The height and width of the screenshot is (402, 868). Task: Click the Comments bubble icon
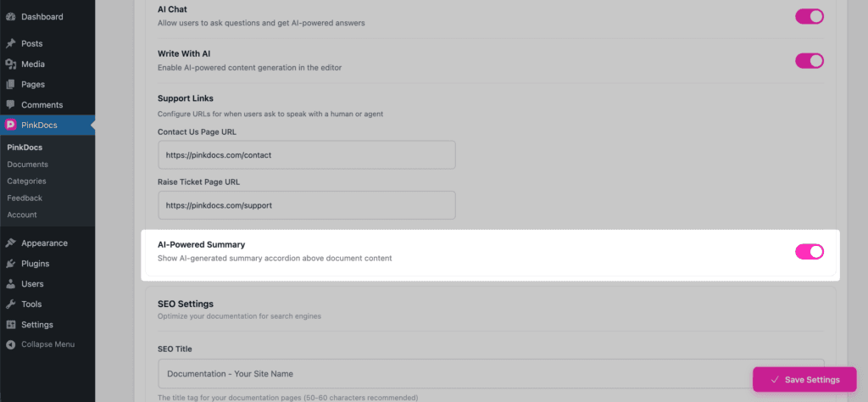(10, 104)
